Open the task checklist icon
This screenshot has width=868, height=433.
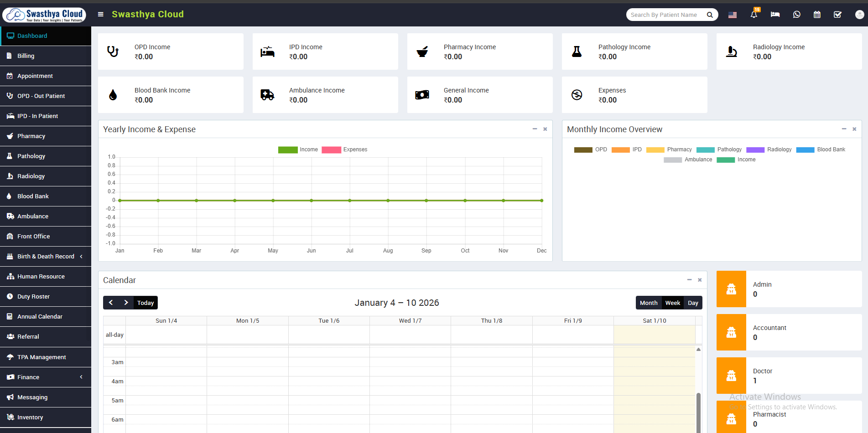[x=837, y=15]
